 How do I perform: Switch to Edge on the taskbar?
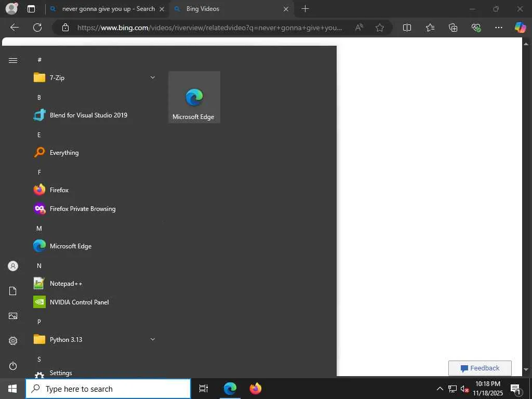(x=230, y=389)
